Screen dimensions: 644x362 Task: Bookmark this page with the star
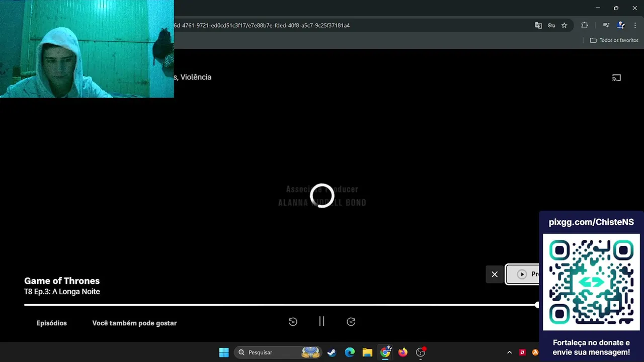(x=565, y=25)
